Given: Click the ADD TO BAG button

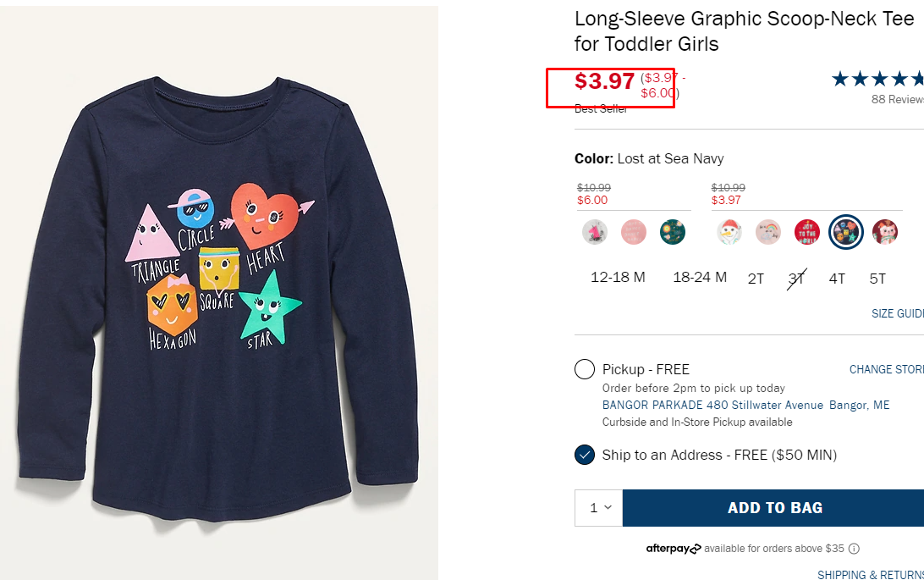Looking at the screenshot, I should click(x=773, y=508).
